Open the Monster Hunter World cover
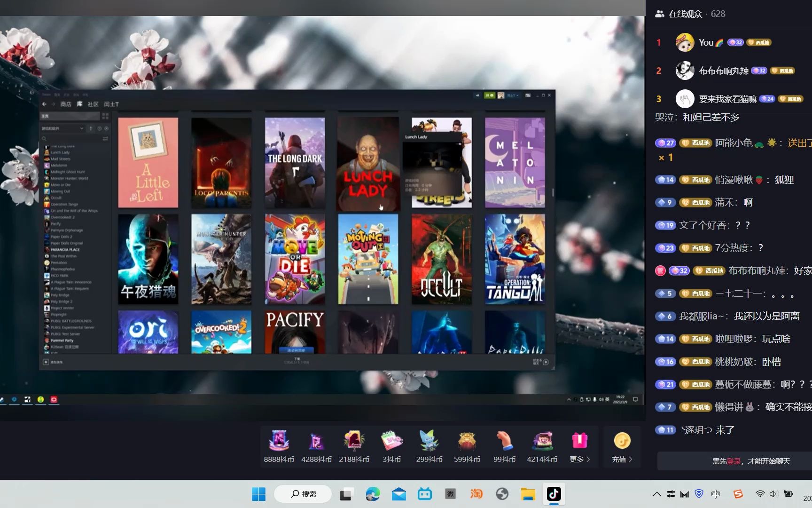The image size is (812, 508). click(x=221, y=259)
